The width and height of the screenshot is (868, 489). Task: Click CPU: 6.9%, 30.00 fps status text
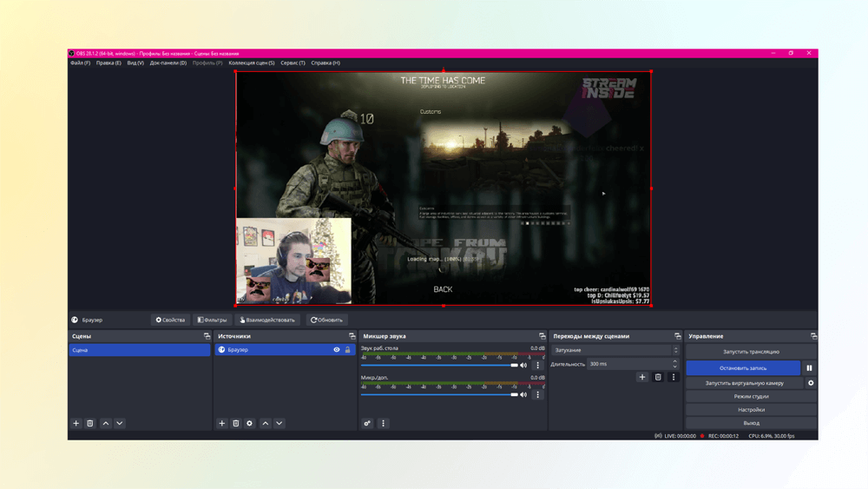[x=771, y=436]
